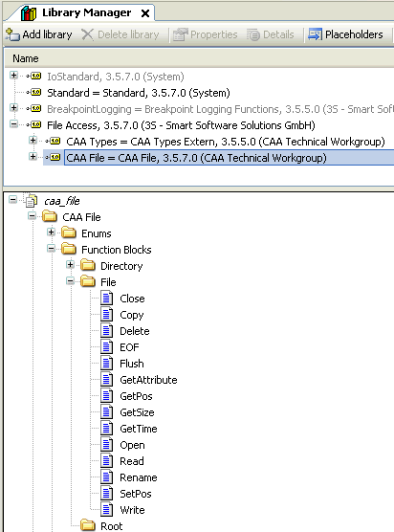The width and height of the screenshot is (394, 532).
Task: Click the Function Blocks folder icon
Action: point(69,249)
